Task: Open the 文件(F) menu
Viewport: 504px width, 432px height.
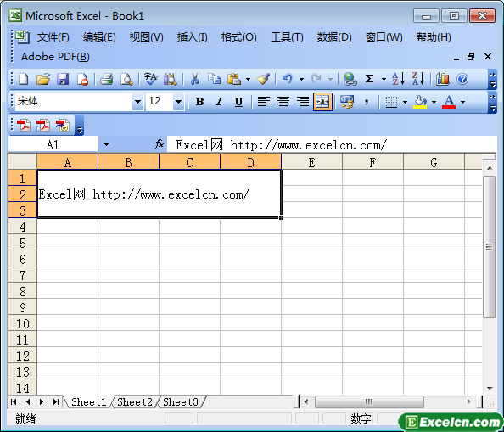Action: 53,37
